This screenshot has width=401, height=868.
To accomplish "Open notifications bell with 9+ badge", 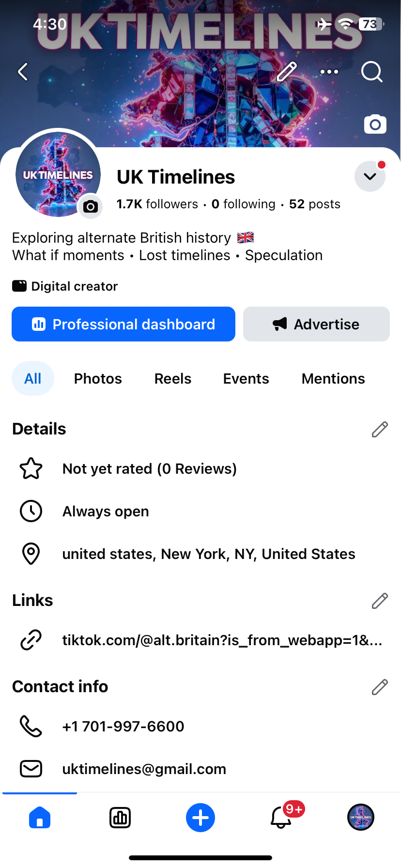I will pyautogui.click(x=282, y=818).
